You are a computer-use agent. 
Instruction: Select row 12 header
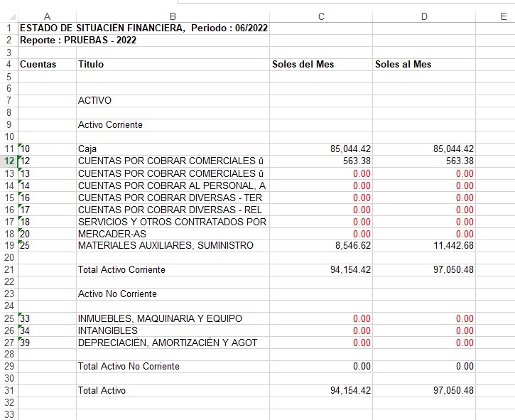9,161
